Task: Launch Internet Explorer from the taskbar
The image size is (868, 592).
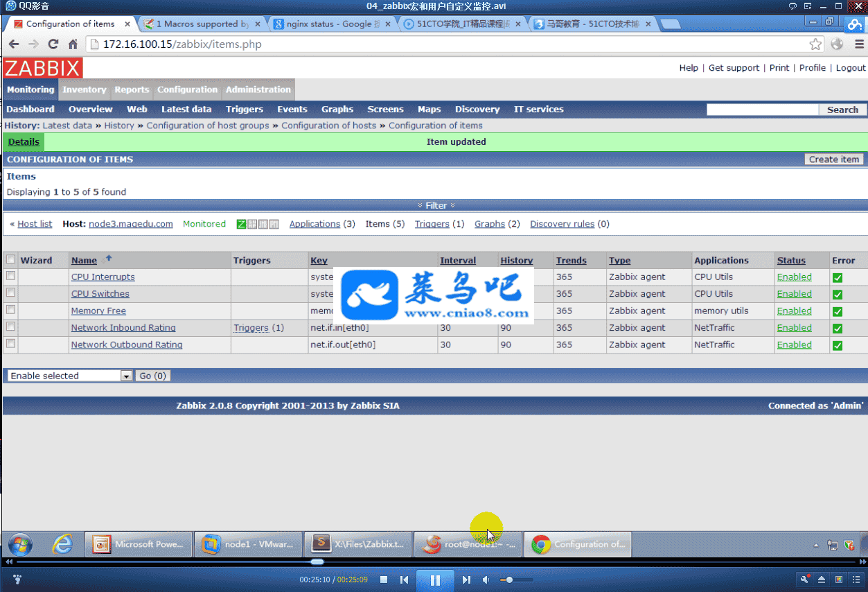Action: tap(62, 544)
